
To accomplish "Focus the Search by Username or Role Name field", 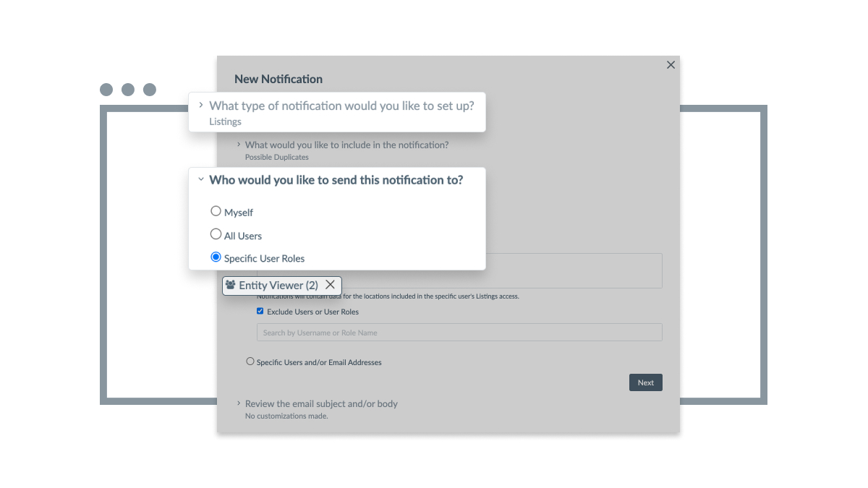I will tap(459, 333).
